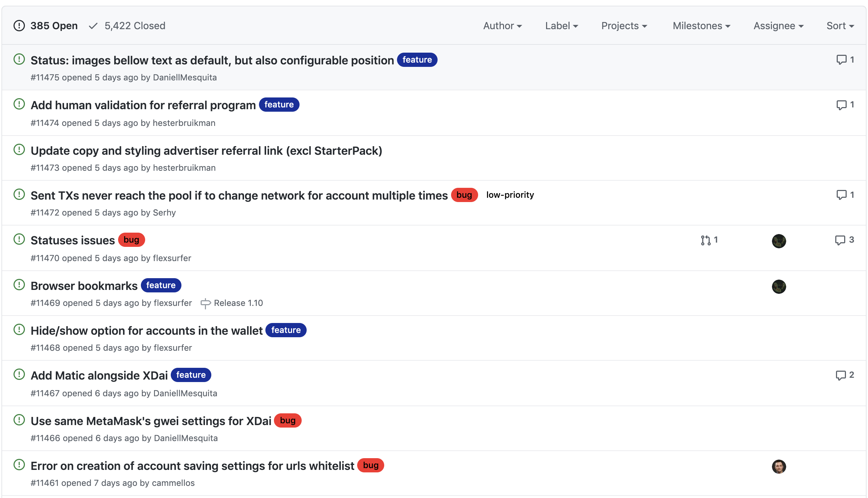Click linked pull request icon for Statuses issues
This screenshot has width=868, height=498.
[x=705, y=240]
